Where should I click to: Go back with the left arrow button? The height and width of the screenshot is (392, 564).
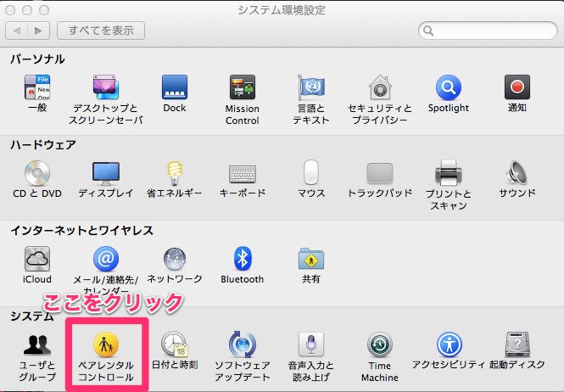pos(17,31)
